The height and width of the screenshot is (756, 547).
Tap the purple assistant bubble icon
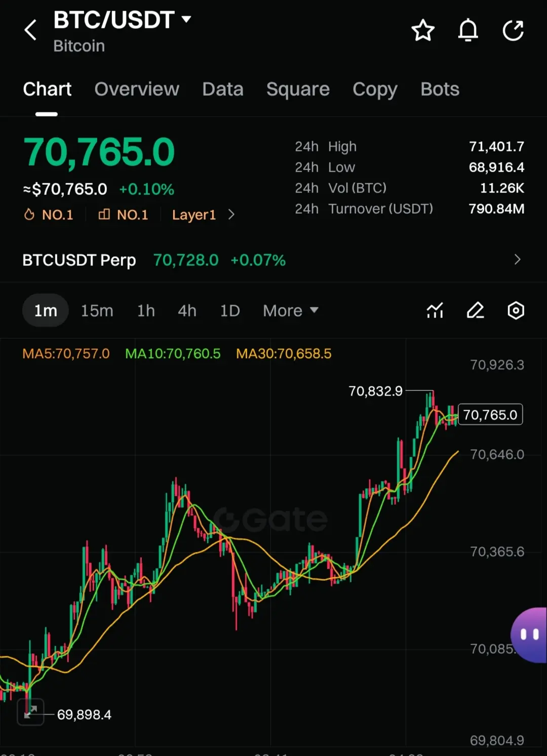tap(529, 635)
